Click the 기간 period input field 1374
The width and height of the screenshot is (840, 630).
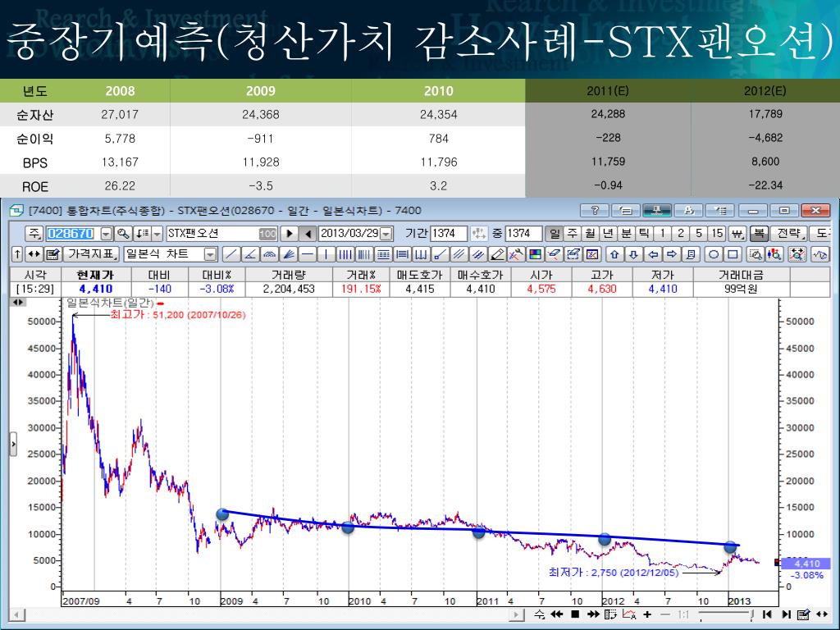coord(449,234)
